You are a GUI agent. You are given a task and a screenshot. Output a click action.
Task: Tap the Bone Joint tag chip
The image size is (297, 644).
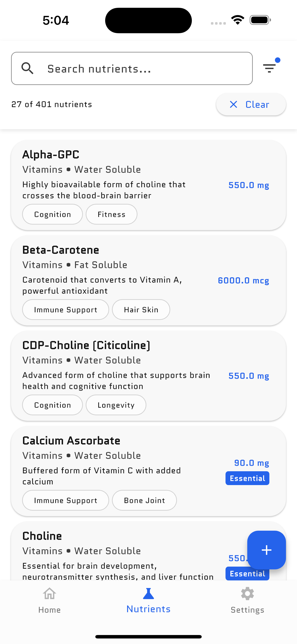click(x=144, y=500)
